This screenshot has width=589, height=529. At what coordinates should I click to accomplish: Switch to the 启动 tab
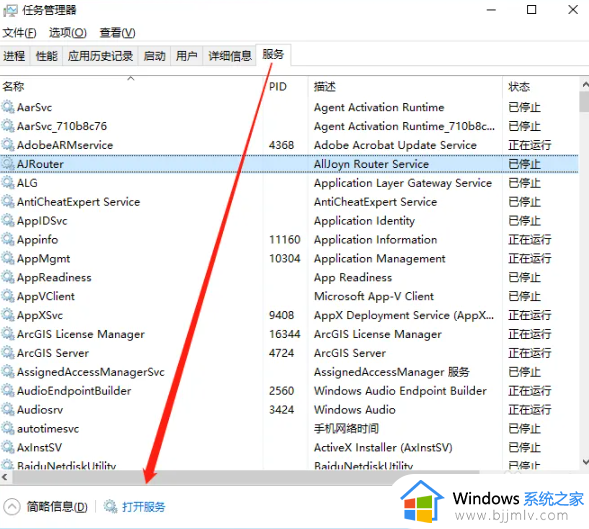[x=154, y=56]
